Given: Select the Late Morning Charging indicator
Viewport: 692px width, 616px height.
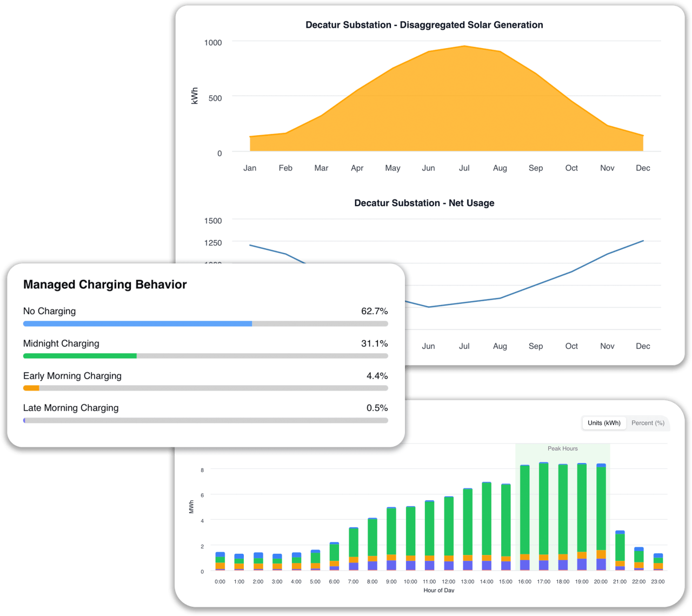Looking at the screenshot, I should (x=205, y=420).
